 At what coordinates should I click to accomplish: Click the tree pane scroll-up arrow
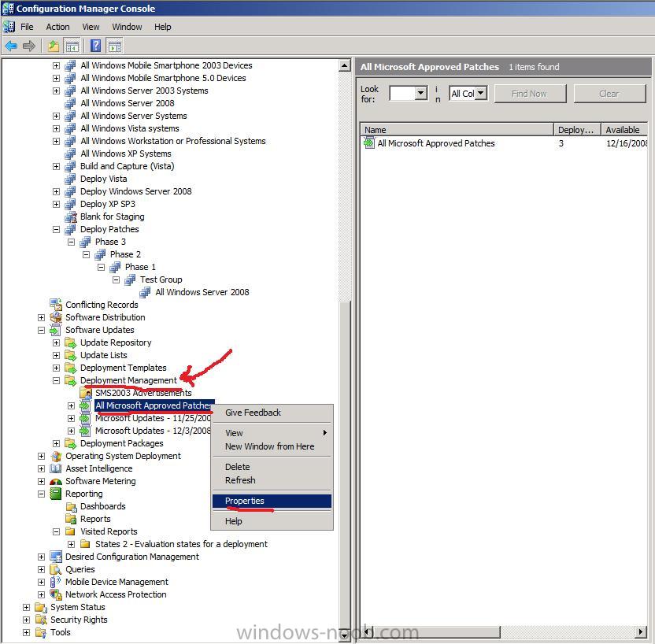click(x=345, y=65)
